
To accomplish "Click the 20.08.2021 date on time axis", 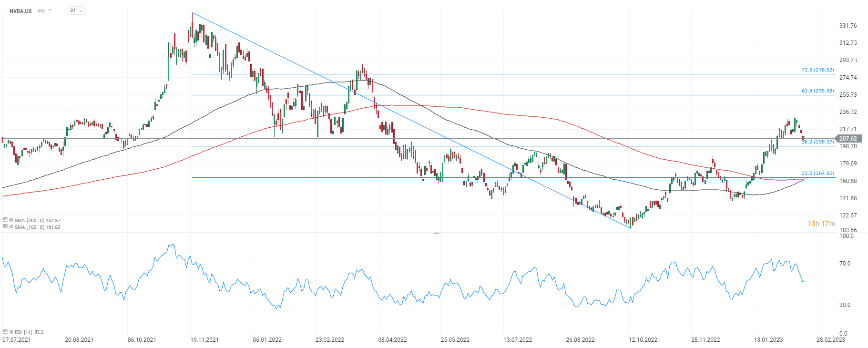I will (79, 340).
